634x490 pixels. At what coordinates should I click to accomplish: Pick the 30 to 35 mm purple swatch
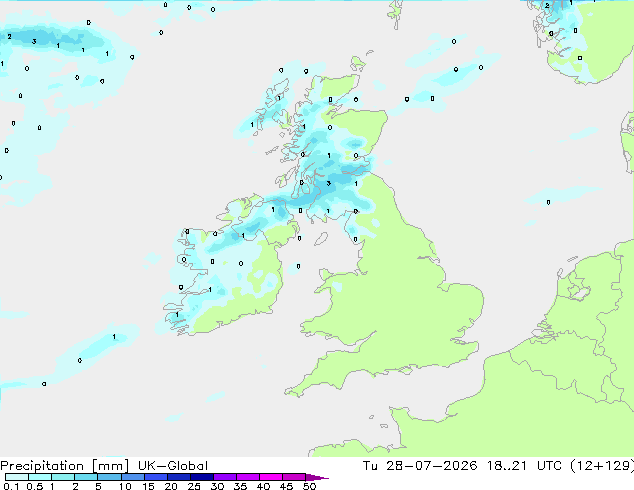(225, 477)
